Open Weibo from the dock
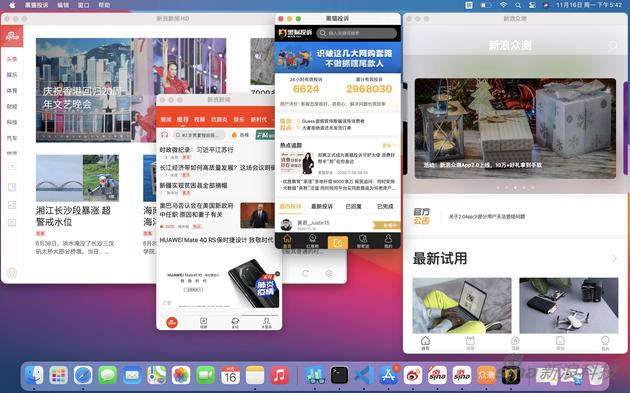Image resolution: width=630 pixels, height=393 pixels. [413, 375]
